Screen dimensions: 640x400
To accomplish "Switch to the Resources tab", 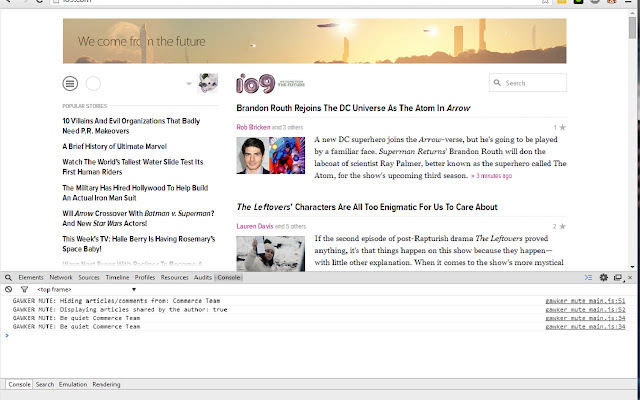I will [x=174, y=278].
